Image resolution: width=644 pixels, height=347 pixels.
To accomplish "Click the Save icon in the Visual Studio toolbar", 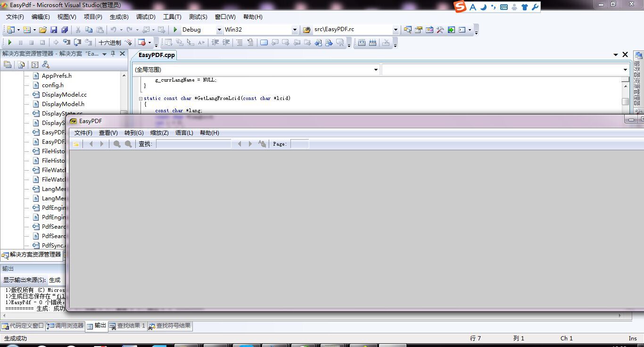I will (x=54, y=30).
